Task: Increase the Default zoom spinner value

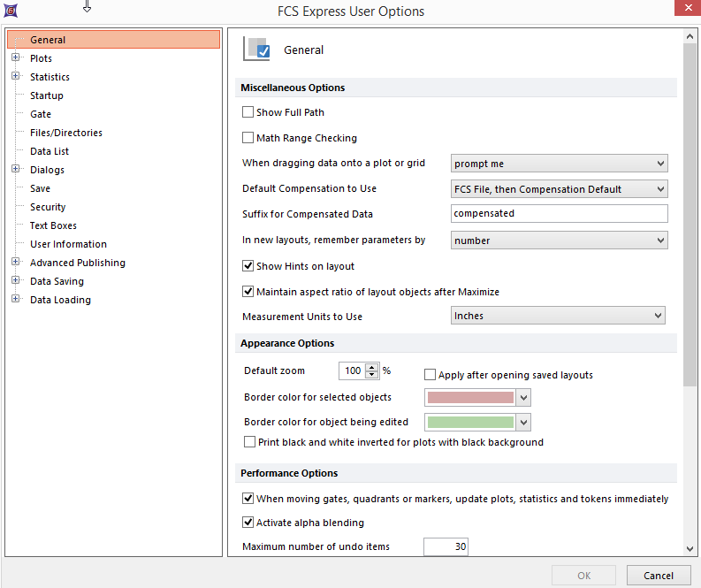Action: click(372, 368)
